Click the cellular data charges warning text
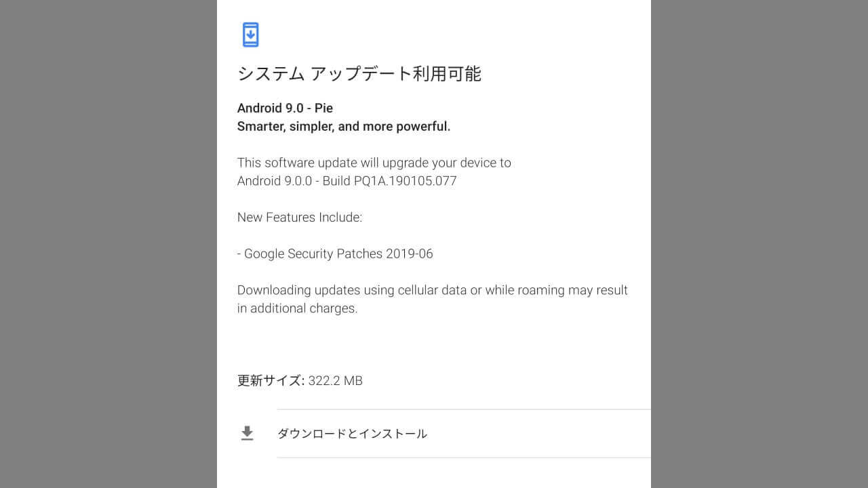This screenshot has height=488, width=868. tap(433, 299)
